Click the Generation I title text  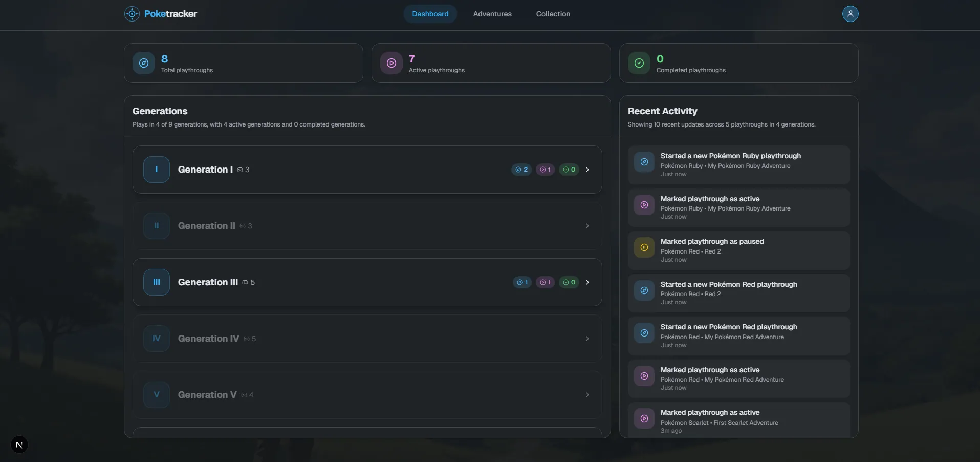point(205,170)
